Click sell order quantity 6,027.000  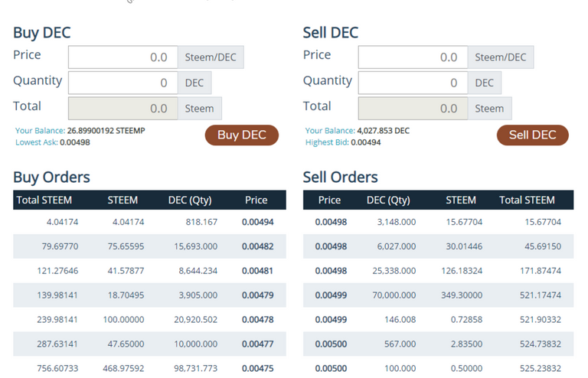(x=397, y=246)
